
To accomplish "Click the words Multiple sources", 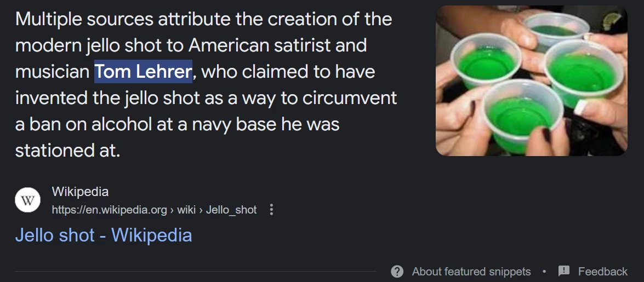I will pyautogui.click(x=84, y=19).
